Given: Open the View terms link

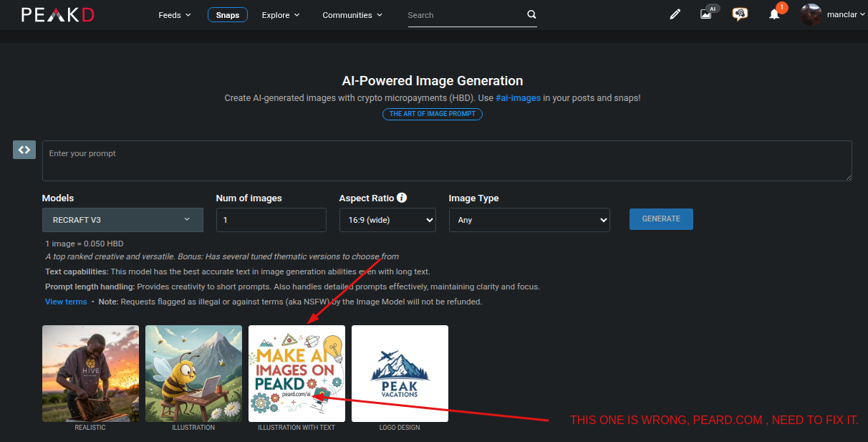Looking at the screenshot, I should click(66, 302).
